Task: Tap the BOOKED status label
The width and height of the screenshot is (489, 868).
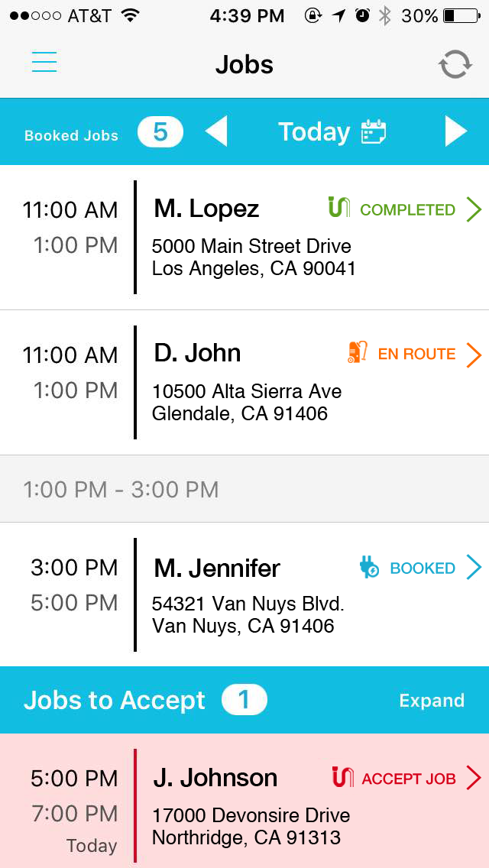Action: [x=423, y=568]
